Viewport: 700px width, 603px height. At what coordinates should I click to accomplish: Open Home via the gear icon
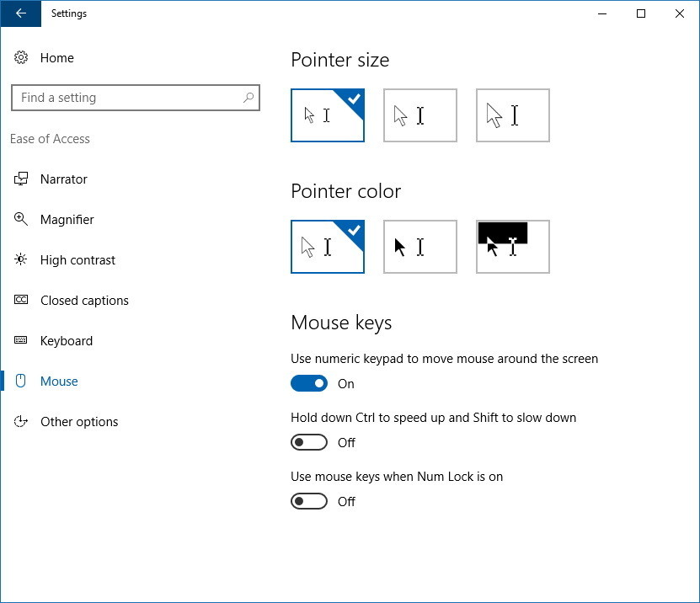point(21,58)
